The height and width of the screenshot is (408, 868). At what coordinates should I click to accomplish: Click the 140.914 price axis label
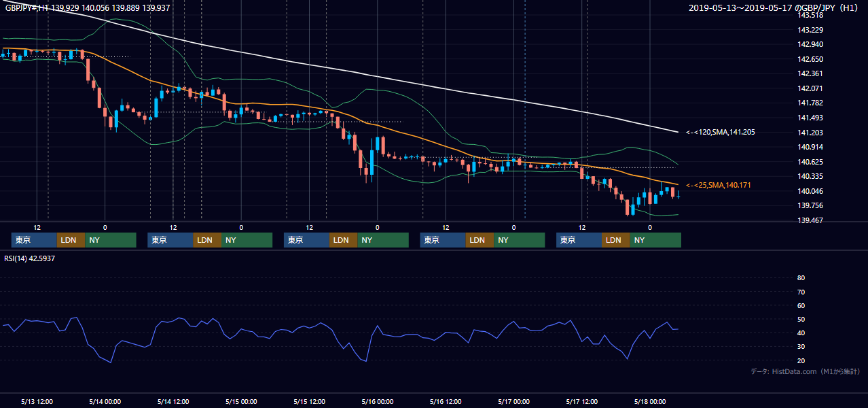point(810,147)
